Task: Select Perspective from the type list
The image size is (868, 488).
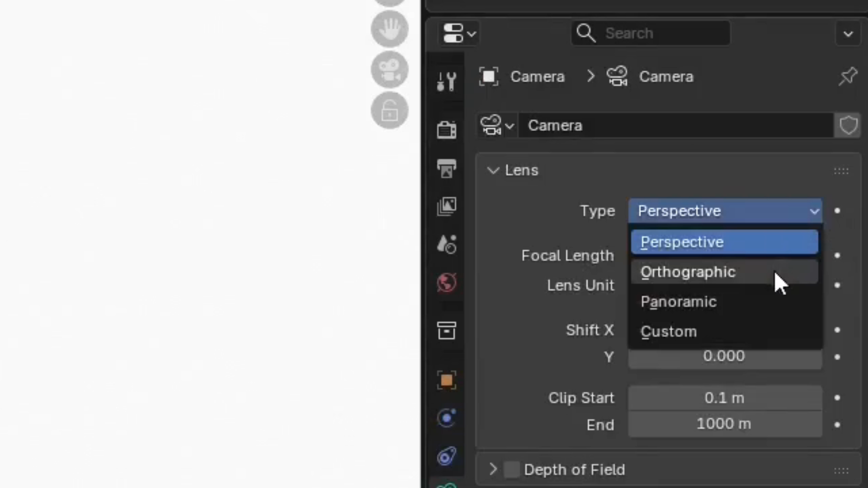Action: point(725,242)
